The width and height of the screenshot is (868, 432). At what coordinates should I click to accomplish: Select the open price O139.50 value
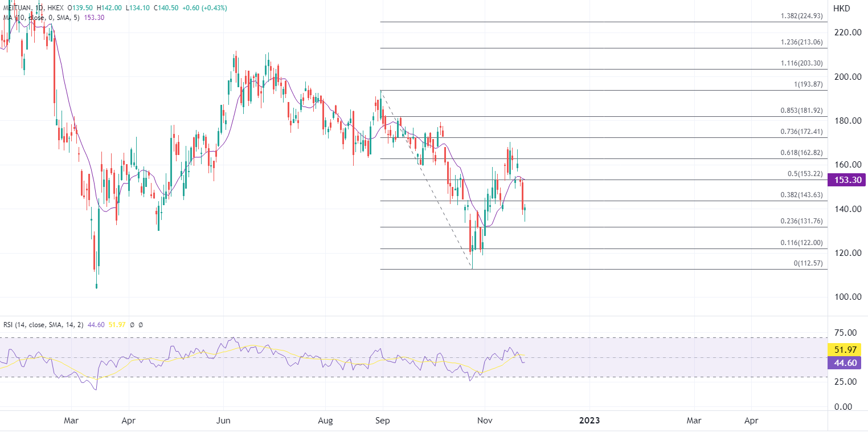tap(81, 9)
